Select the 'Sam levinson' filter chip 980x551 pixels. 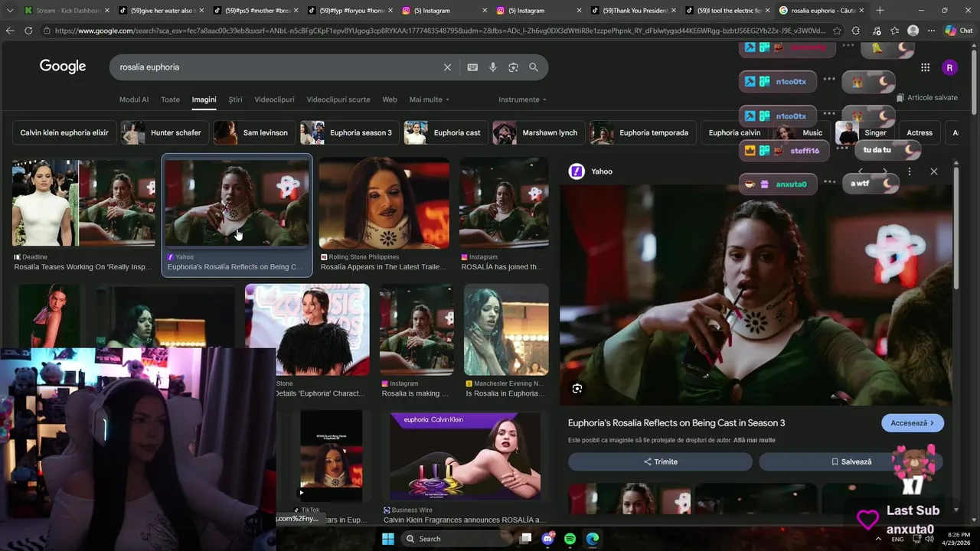254,132
